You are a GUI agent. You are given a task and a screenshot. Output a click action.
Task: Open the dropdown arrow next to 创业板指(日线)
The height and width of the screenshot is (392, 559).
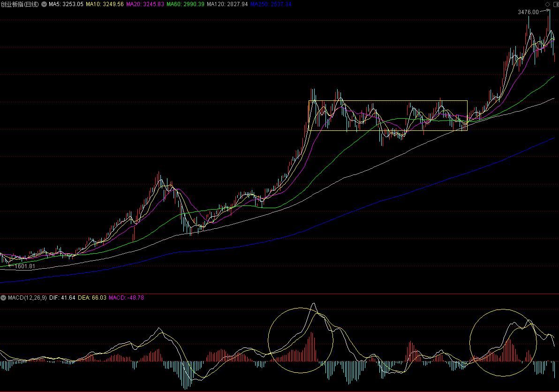(44, 4)
